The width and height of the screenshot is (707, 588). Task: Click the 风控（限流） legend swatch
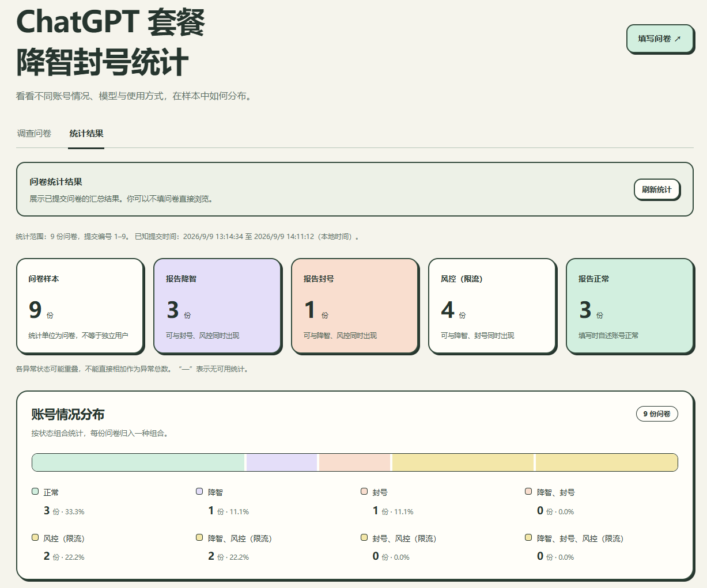coord(35,538)
